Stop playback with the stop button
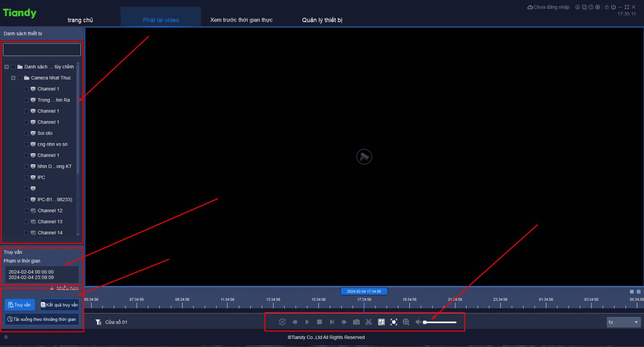Image resolution: width=644 pixels, height=347 pixels. 320,322
